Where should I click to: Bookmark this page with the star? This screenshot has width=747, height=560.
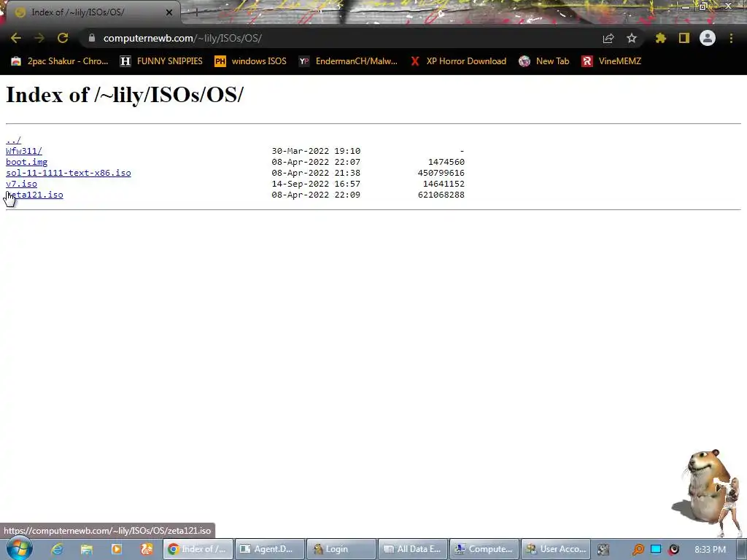click(632, 38)
